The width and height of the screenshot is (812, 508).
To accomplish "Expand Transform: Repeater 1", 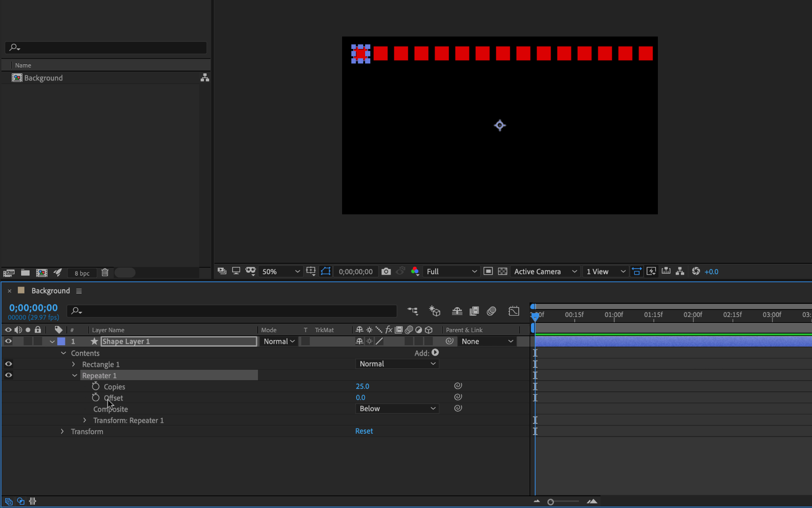I will click(x=85, y=420).
